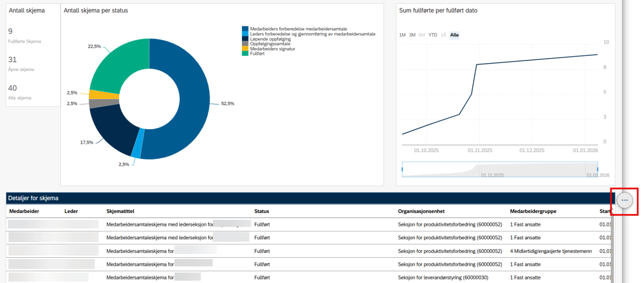Click the Åpne skjema count 31
Screen dimensions: 644x283
pyautogui.click(x=12, y=59)
